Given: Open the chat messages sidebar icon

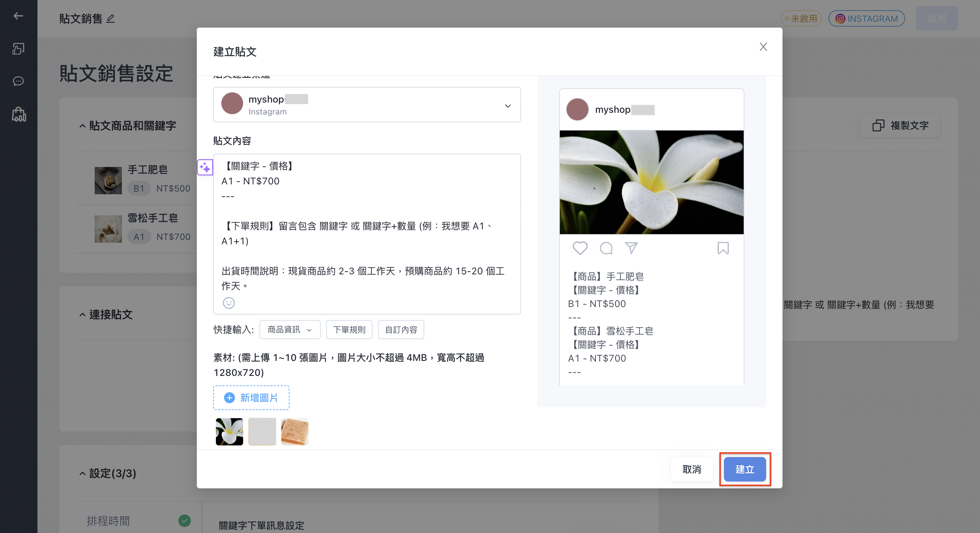Looking at the screenshot, I should click(x=18, y=81).
